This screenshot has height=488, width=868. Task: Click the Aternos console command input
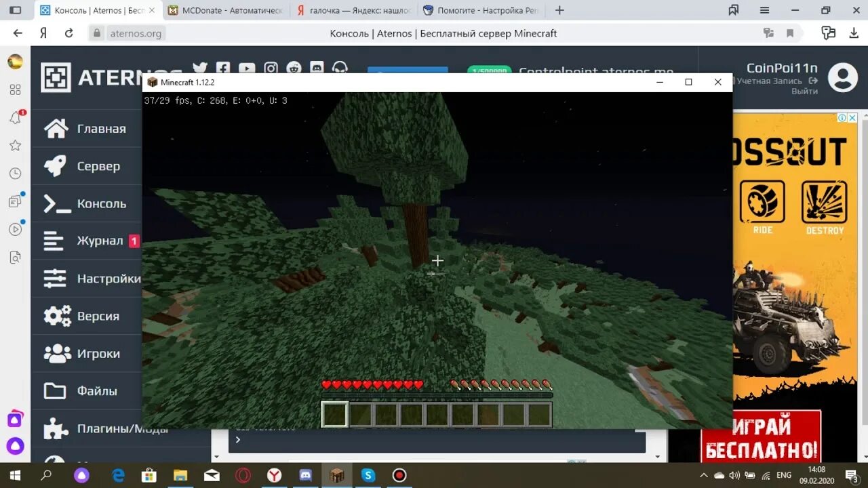pyautogui.click(x=437, y=441)
